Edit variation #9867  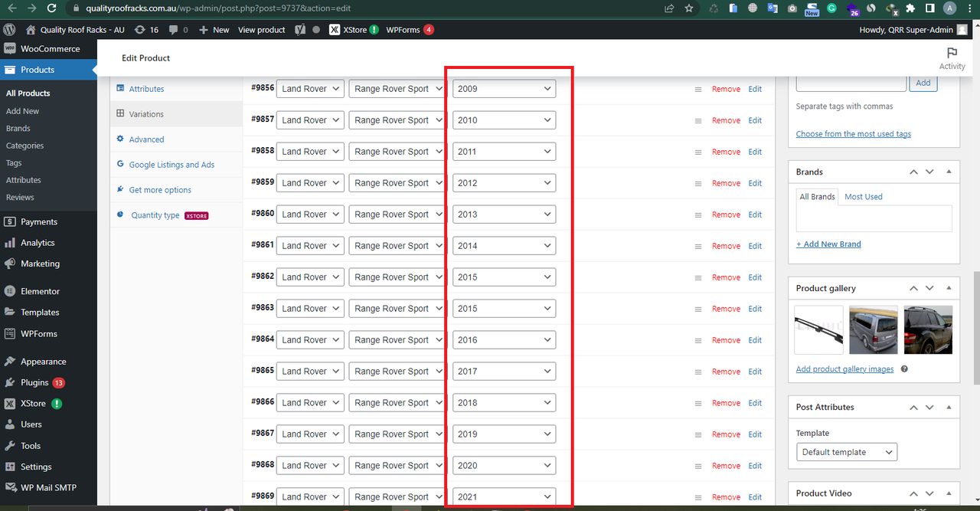(755, 434)
